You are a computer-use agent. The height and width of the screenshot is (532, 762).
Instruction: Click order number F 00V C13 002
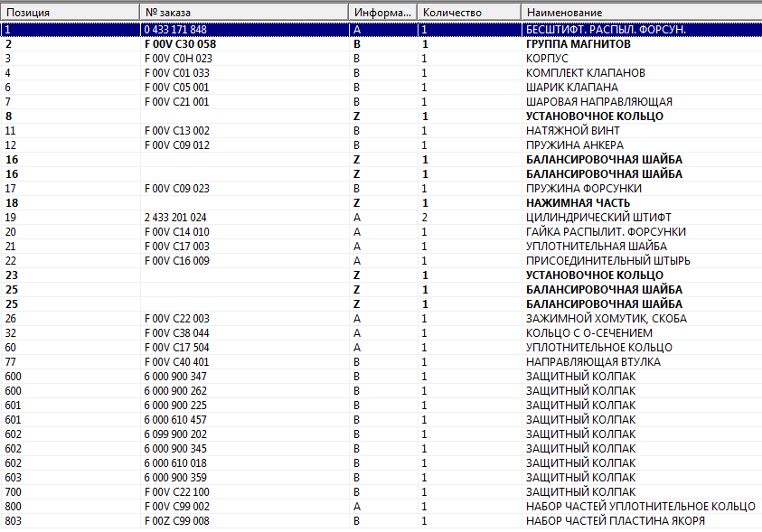point(176,131)
